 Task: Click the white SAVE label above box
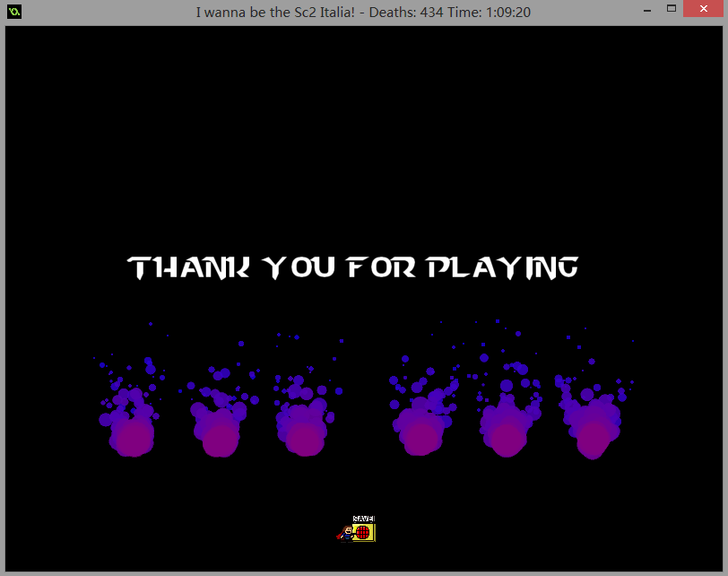pyautogui.click(x=363, y=519)
